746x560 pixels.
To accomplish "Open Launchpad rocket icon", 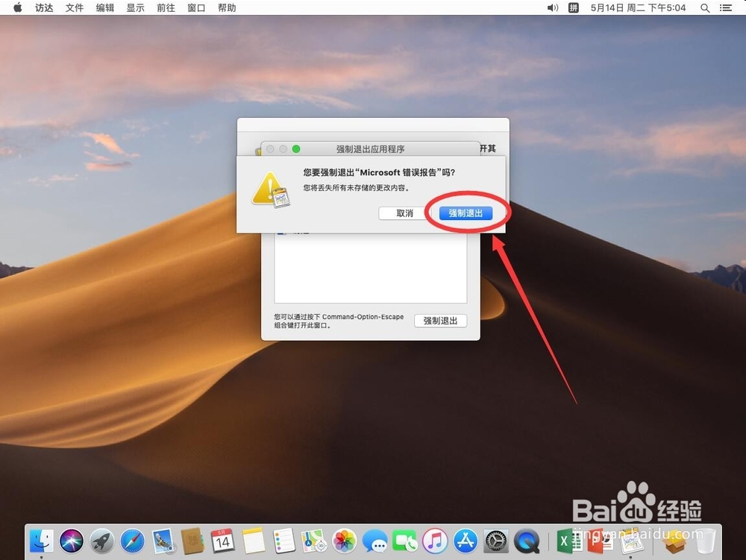I will pyautogui.click(x=102, y=541).
